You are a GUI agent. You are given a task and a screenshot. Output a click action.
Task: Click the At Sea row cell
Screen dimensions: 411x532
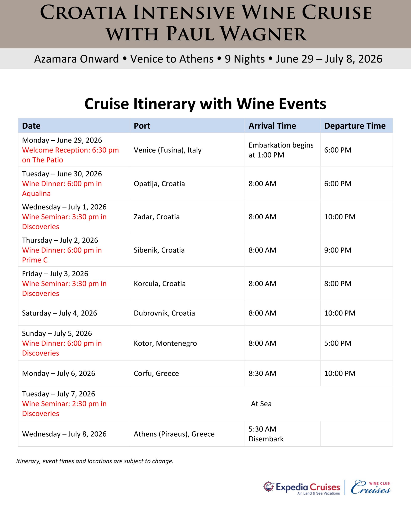coord(261,404)
